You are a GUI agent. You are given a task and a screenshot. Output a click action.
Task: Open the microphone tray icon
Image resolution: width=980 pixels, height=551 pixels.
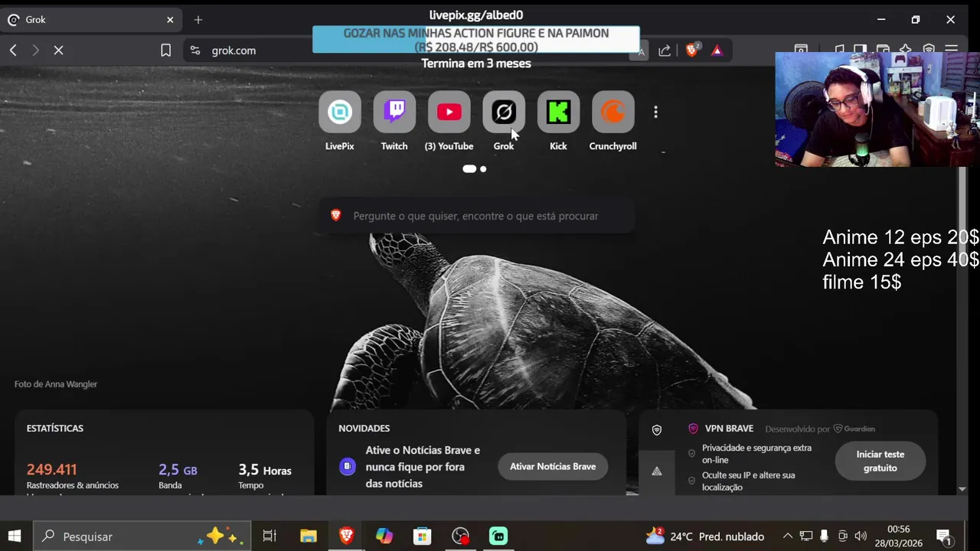point(824,536)
